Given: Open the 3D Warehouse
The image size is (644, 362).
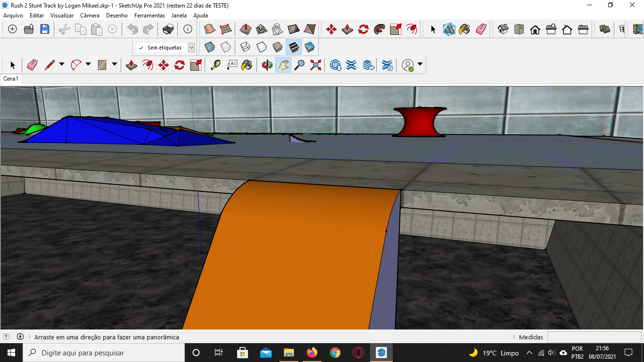Looking at the screenshot, I should pos(335,65).
